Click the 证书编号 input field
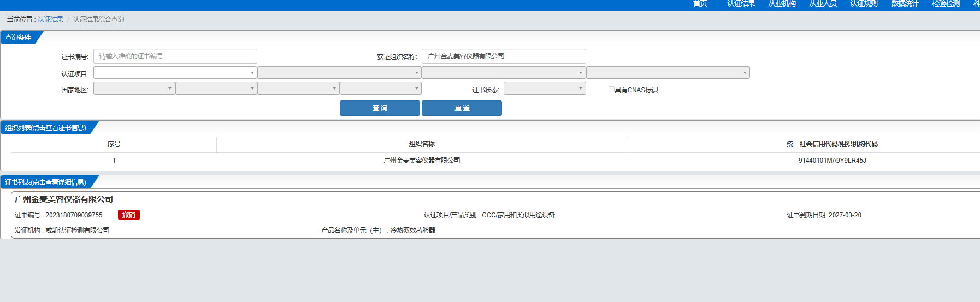This screenshot has width=980, height=302. tap(175, 56)
